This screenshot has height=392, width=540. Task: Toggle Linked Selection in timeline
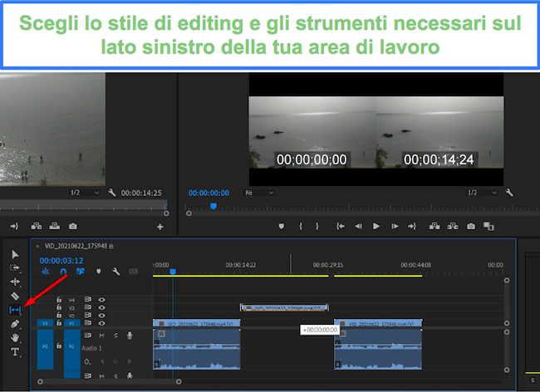[x=81, y=272]
